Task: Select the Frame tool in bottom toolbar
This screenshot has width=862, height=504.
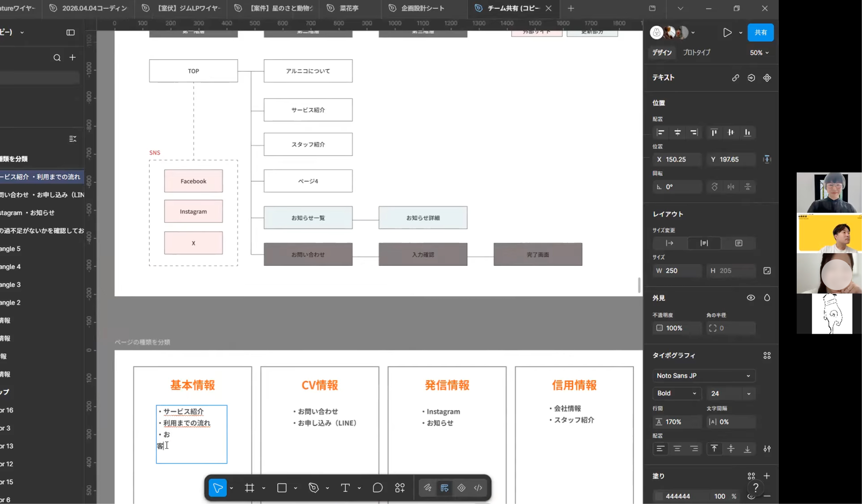Action: click(249, 488)
